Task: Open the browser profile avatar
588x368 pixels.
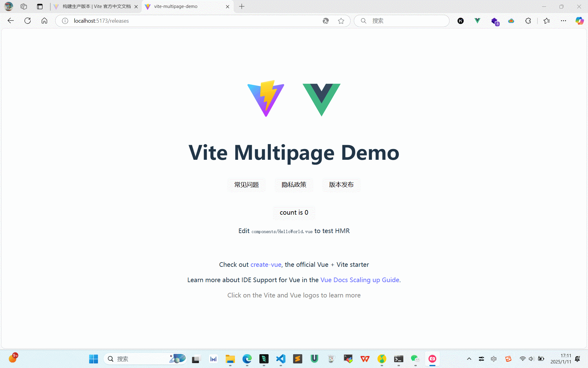Action: (x=9, y=6)
